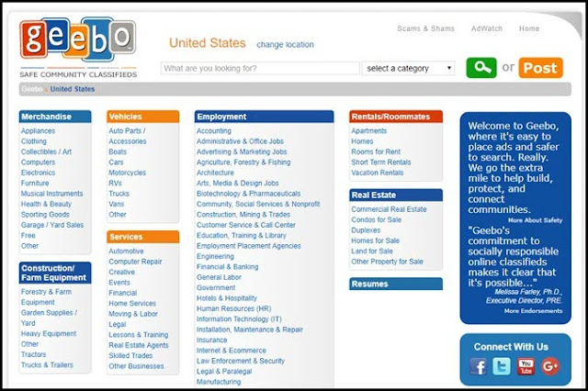
Task: Open Hotels & Hospitality jobs
Action: pos(227,298)
